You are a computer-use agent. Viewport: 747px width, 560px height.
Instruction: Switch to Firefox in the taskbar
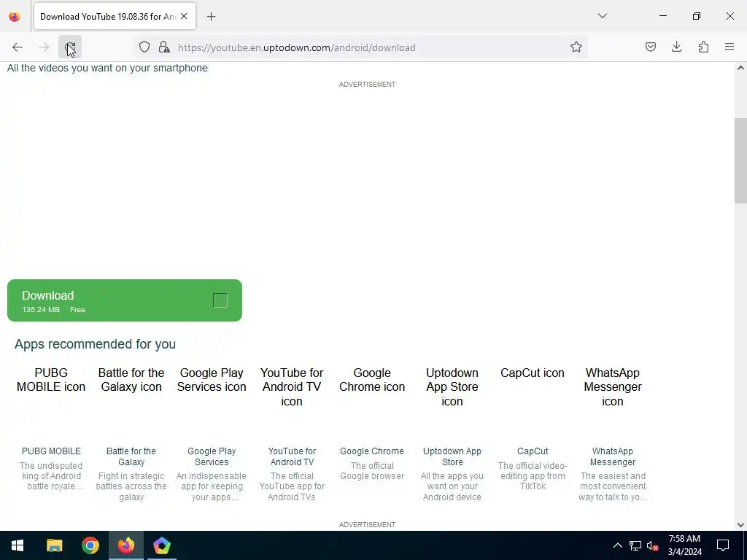point(125,545)
